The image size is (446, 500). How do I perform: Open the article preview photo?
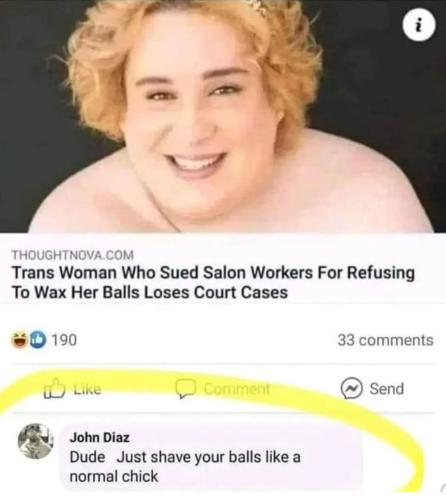pyautogui.click(x=223, y=116)
